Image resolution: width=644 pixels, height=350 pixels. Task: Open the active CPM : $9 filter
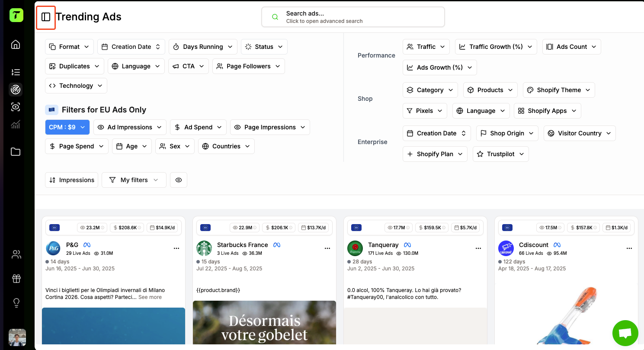click(67, 127)
